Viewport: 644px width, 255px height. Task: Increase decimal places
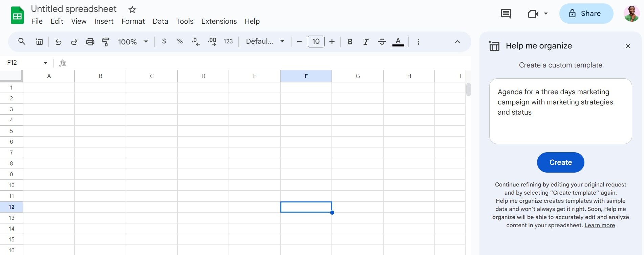tap(212, 42)
